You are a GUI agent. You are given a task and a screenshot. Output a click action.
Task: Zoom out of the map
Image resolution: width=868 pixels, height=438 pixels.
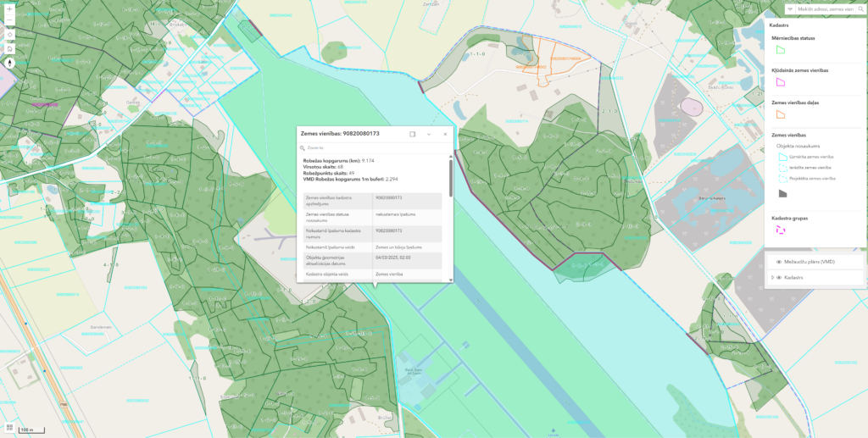tap(9, 21)
